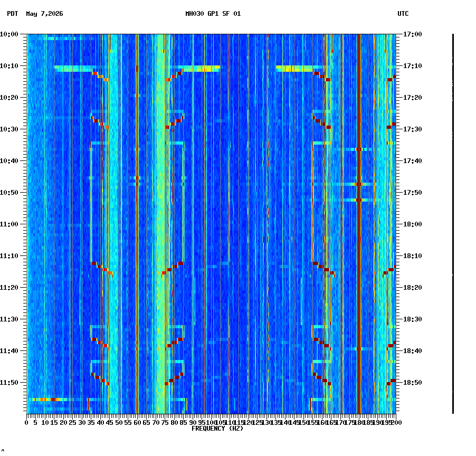Image resolution: width=476 pixels, height=456 pixels.
Task: Click the '75' Hz axis label
Action: [x=165, y=423]
